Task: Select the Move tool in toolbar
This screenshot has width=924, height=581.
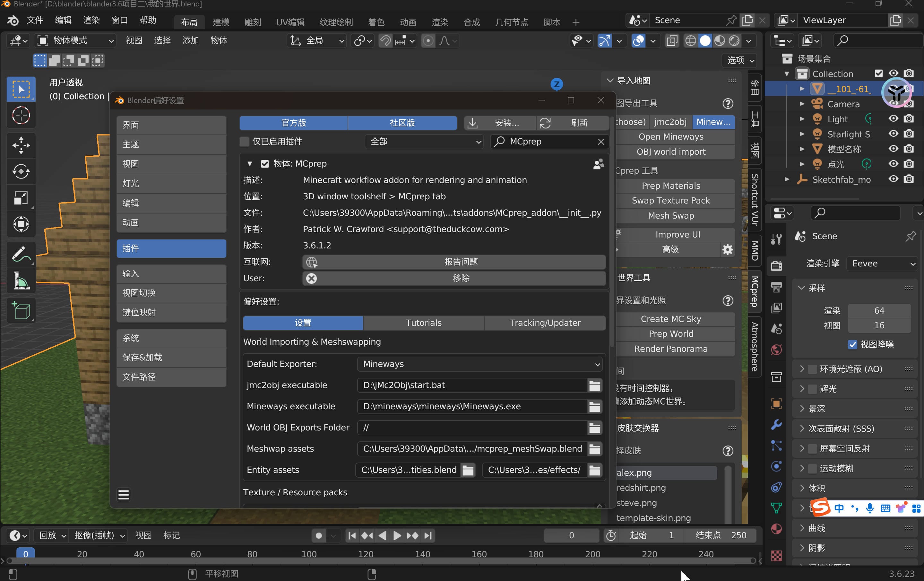Action: coord(21,145)
